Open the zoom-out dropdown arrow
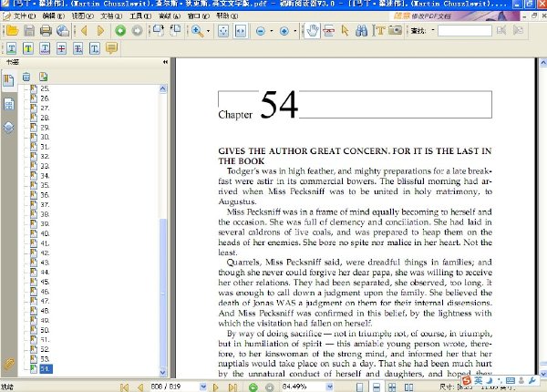The width and height of the screenshot is (547, 392). [272, 31]
